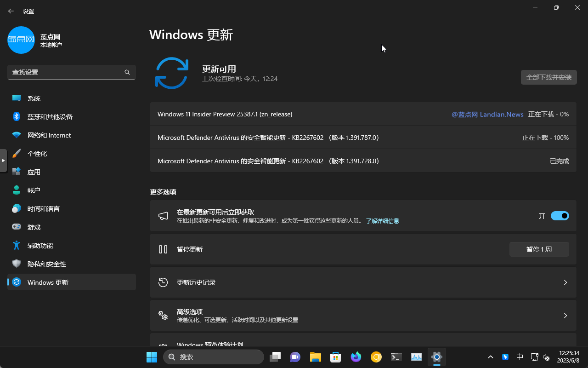This screenshot has width=588, height=368.
Task: Open 应用 settings page
Action: (x=72, y=172)
